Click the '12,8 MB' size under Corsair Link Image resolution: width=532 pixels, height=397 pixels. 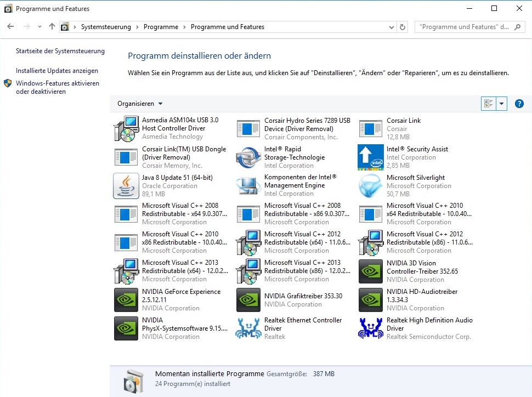coord(398,137)
